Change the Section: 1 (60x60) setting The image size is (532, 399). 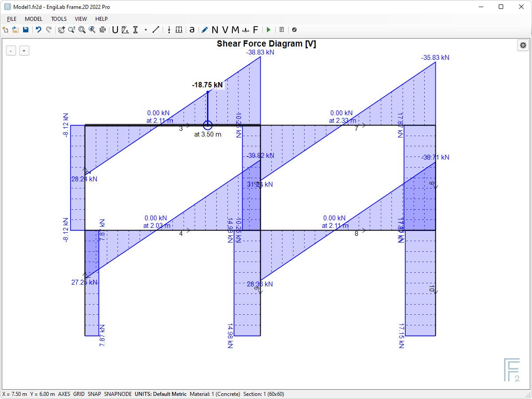coord(265,394)
